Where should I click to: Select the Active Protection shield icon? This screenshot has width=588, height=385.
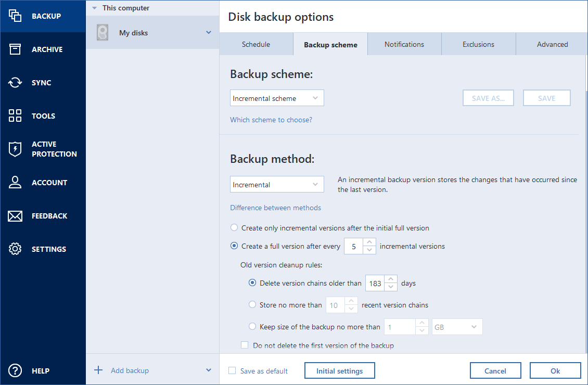click(15, 149)
